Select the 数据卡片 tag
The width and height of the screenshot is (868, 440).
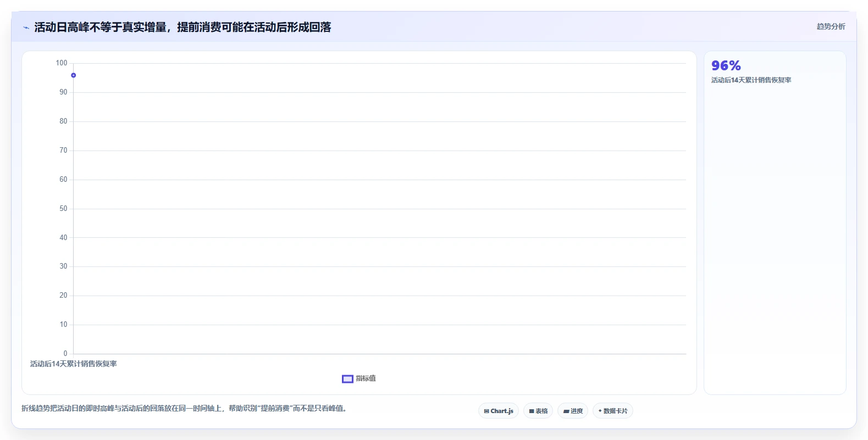click(x=613, y=411)
